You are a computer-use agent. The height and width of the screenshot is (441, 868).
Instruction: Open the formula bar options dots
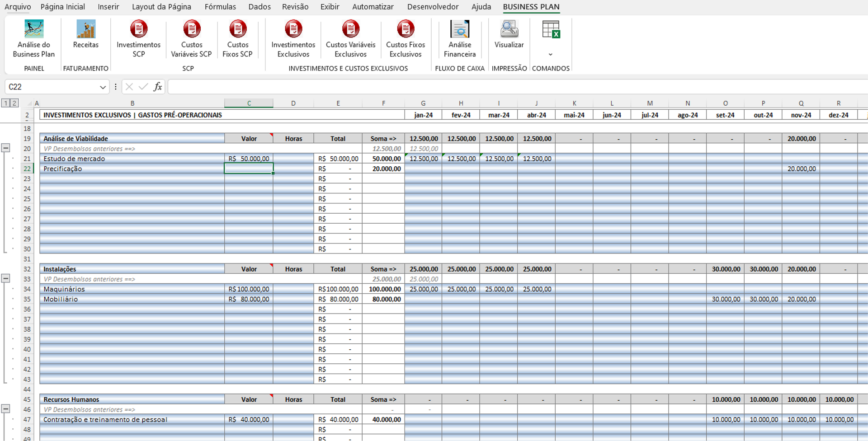(116, 87)
